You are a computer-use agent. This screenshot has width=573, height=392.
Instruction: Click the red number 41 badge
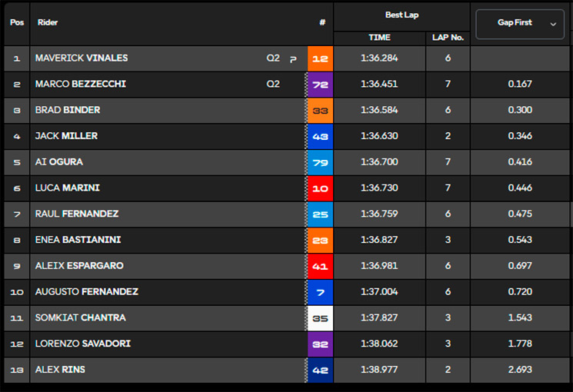click(x=320, y=266)
